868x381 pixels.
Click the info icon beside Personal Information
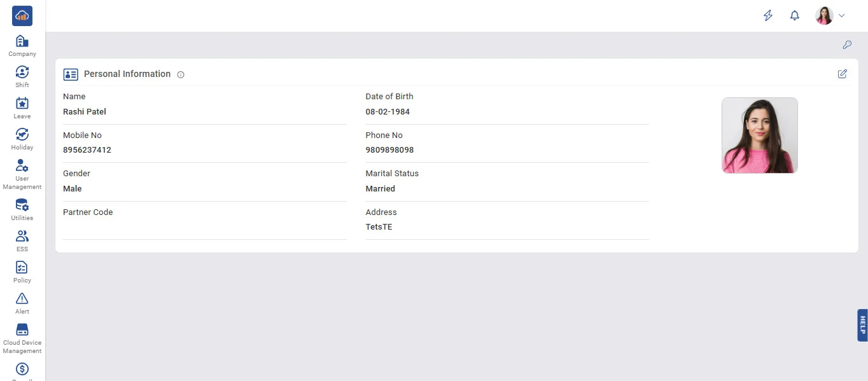[x=181, y=74]
